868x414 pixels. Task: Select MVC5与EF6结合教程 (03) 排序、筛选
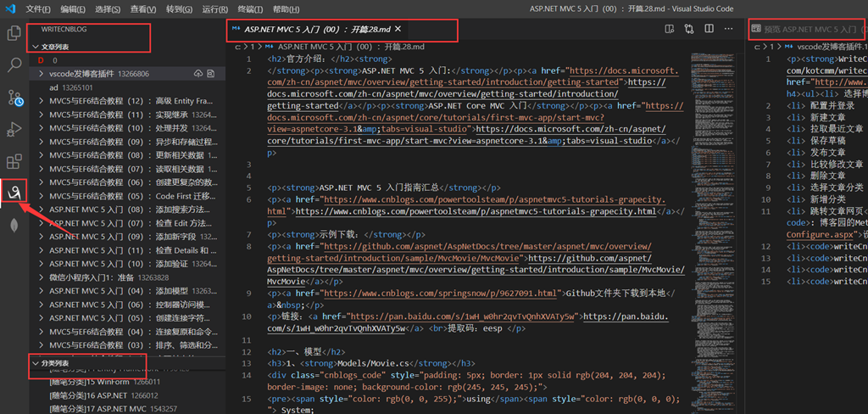[127, 345]
